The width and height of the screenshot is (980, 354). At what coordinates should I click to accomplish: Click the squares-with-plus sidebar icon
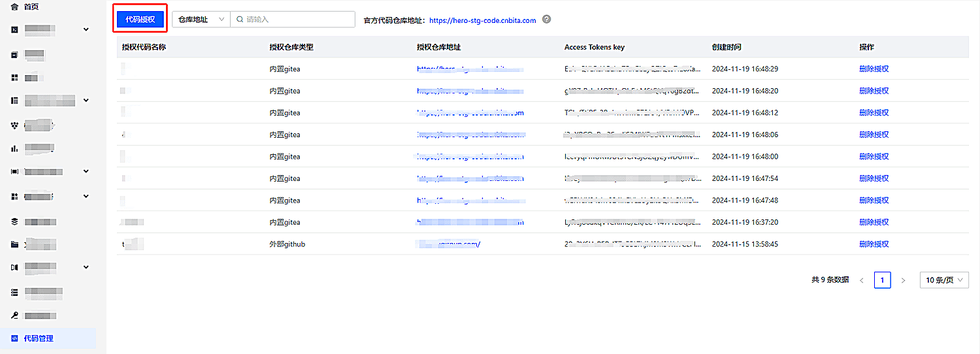pos(14,196)
